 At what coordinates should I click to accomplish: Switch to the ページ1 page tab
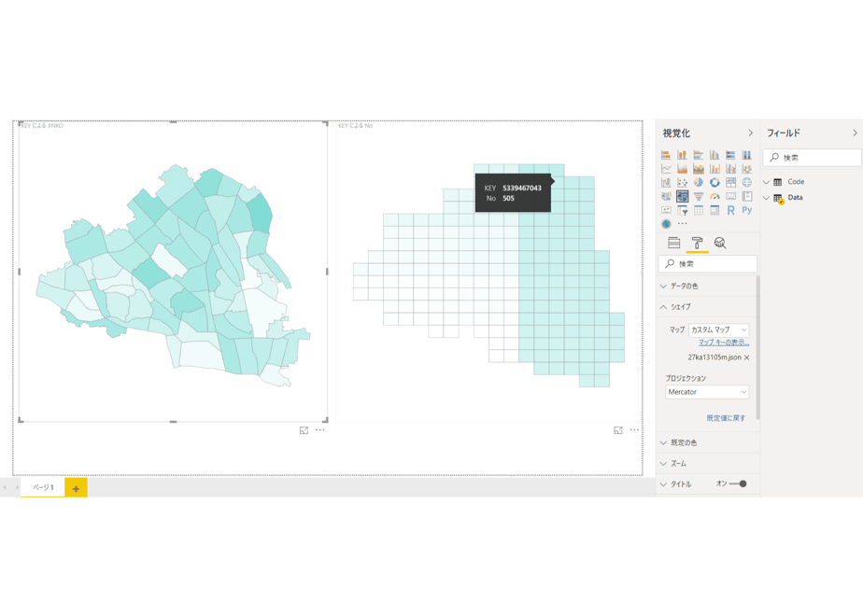pyautogui.click(x=43, y=487)
